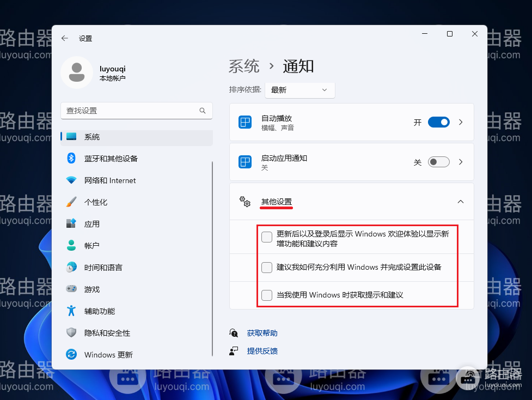Click the 自动播放 app icon
Screen dimensions: 532x400
click(x=245, y=122)
